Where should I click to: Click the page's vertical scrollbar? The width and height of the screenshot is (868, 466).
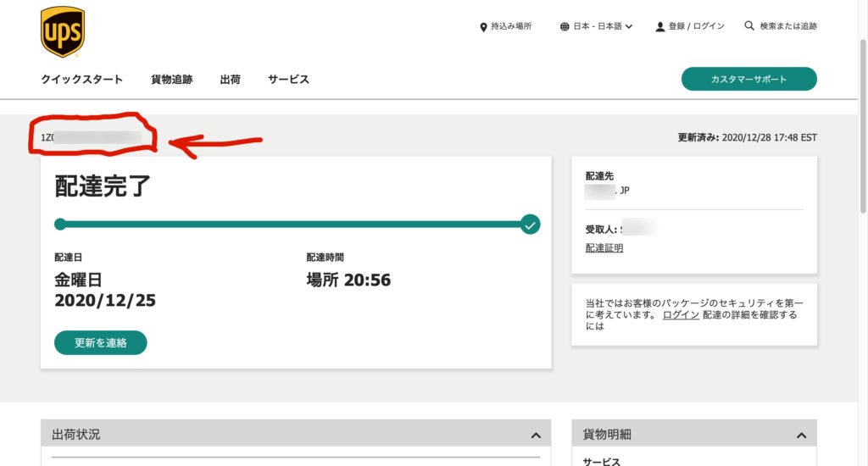[x=862, y=127]
